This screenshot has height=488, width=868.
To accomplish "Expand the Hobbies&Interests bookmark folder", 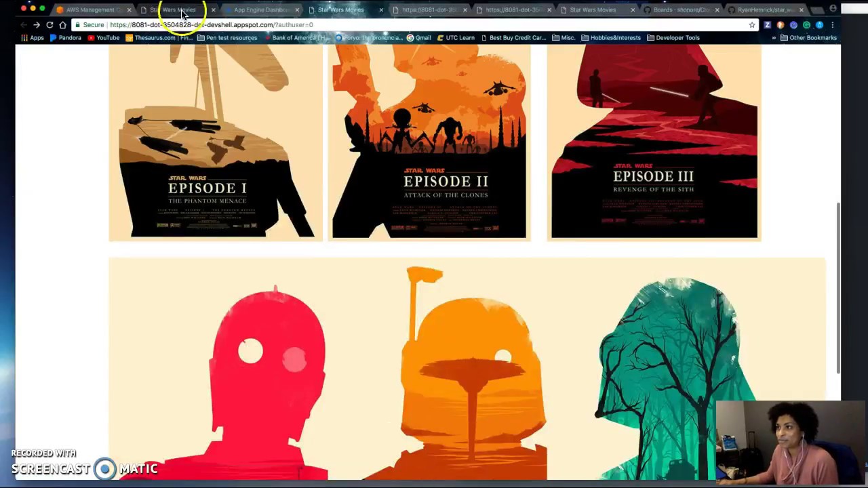I will click(610, 38).
